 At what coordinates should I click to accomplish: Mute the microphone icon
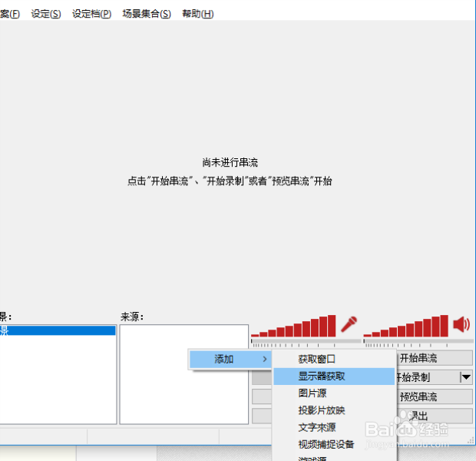pyautogui.click(x=349, y=324)
